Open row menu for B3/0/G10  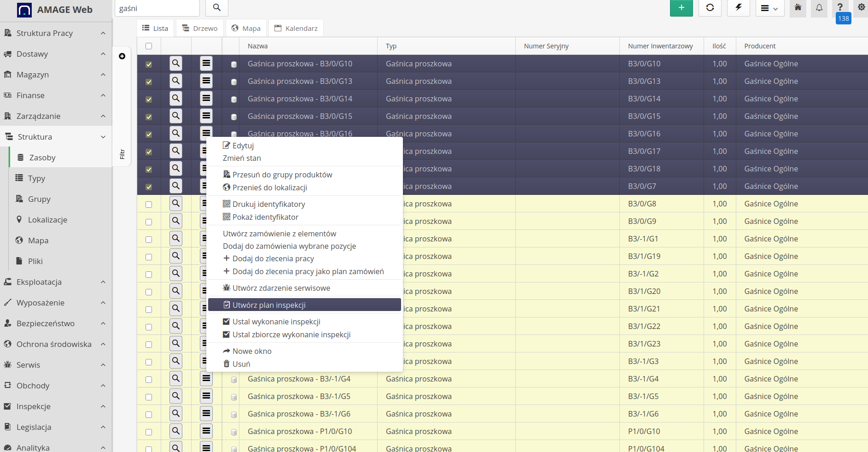(x=206, y=63)
